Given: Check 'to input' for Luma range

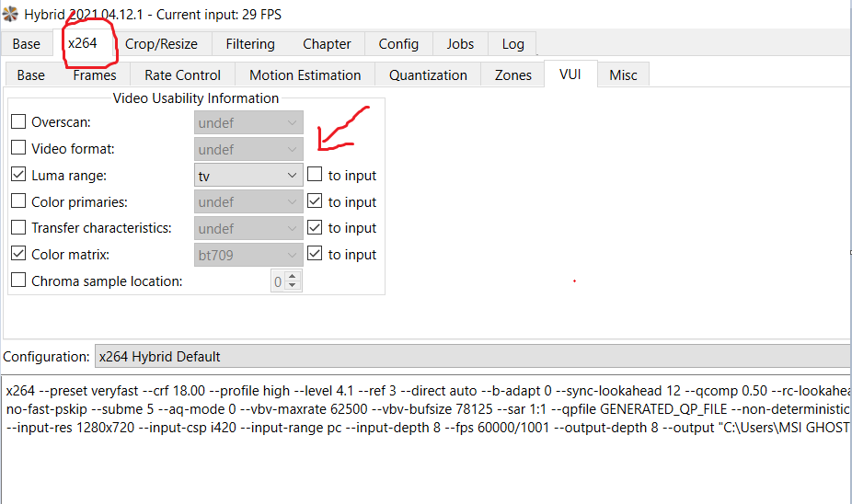Looking at the screenshot, I should [315, 175].
